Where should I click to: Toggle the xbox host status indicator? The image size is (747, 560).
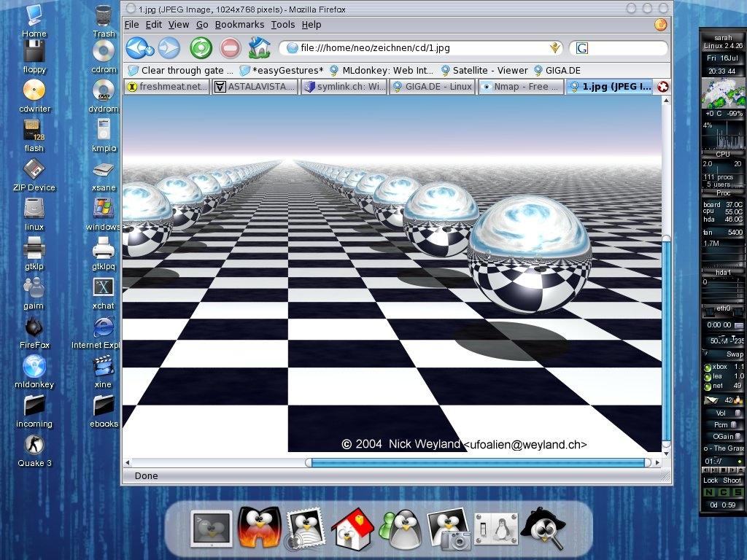(708, 367)
